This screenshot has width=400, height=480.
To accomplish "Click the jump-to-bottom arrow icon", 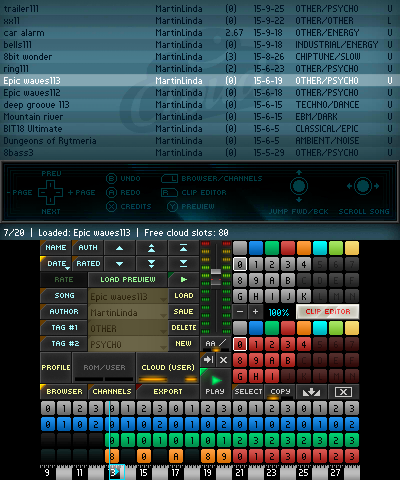I will (x=183, y=264).
